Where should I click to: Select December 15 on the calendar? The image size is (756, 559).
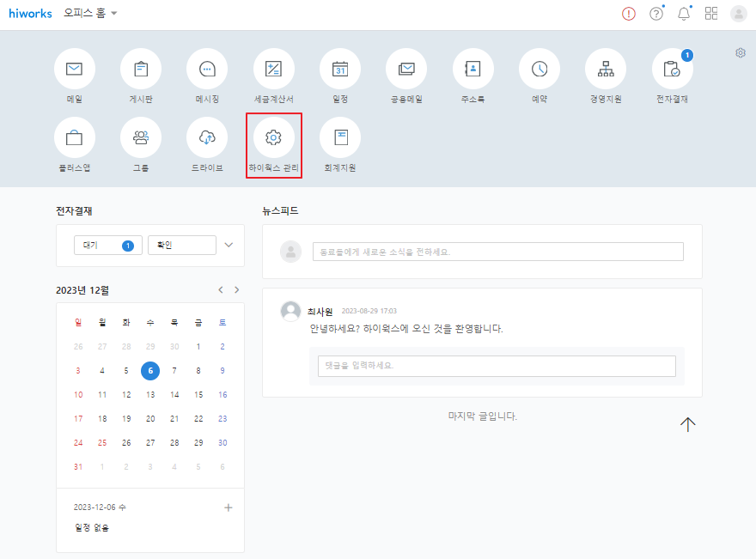[x=198, y=395]
